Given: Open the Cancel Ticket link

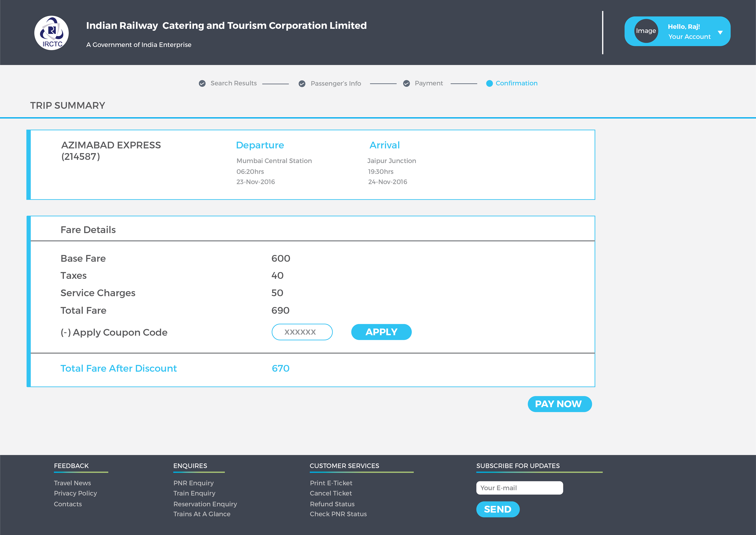Looking at the screenshot, I should (331, 493).
